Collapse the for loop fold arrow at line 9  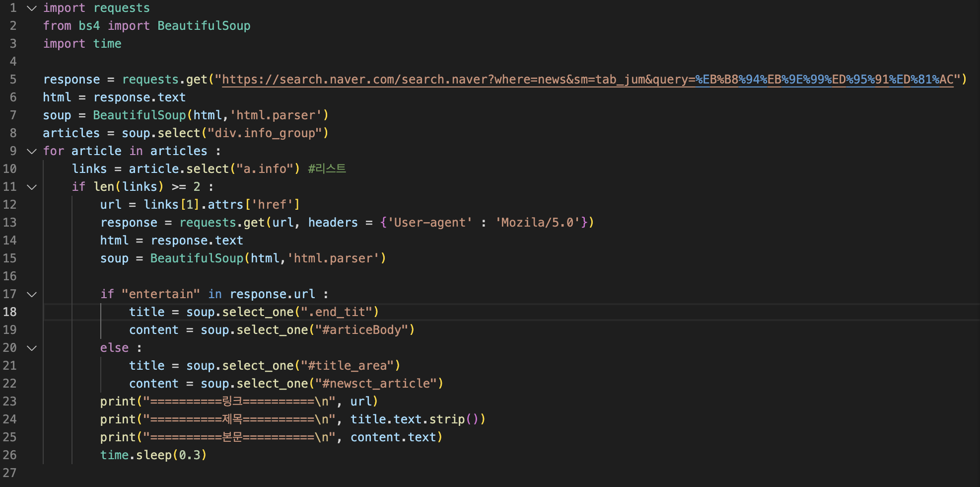pyautogui.click(x=32, y=152)
